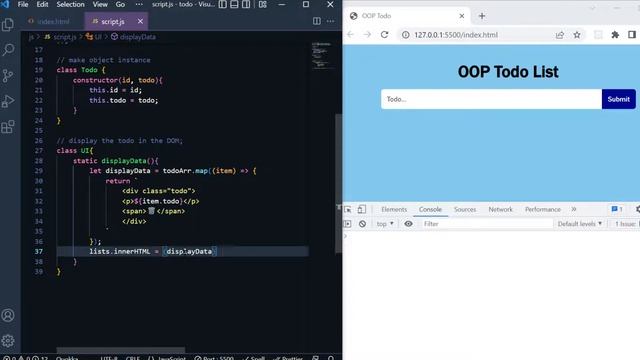
Task: Go back in the browser
Action: tap(351, 35)
